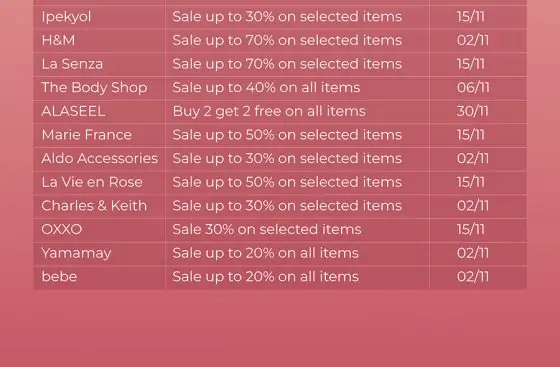Image resolution: width=560 pixels, height=367 pixels.
Task: Click the OXXO brand name
Action: 62,229
